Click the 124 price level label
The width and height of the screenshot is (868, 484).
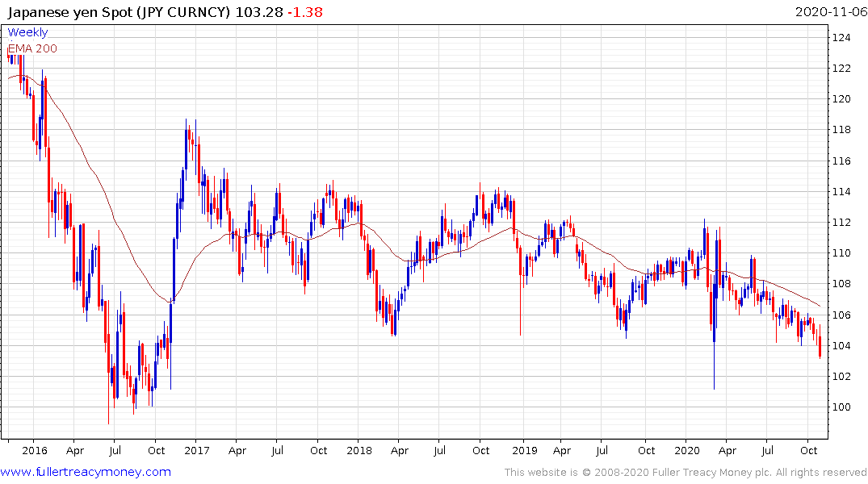(841, 38)
